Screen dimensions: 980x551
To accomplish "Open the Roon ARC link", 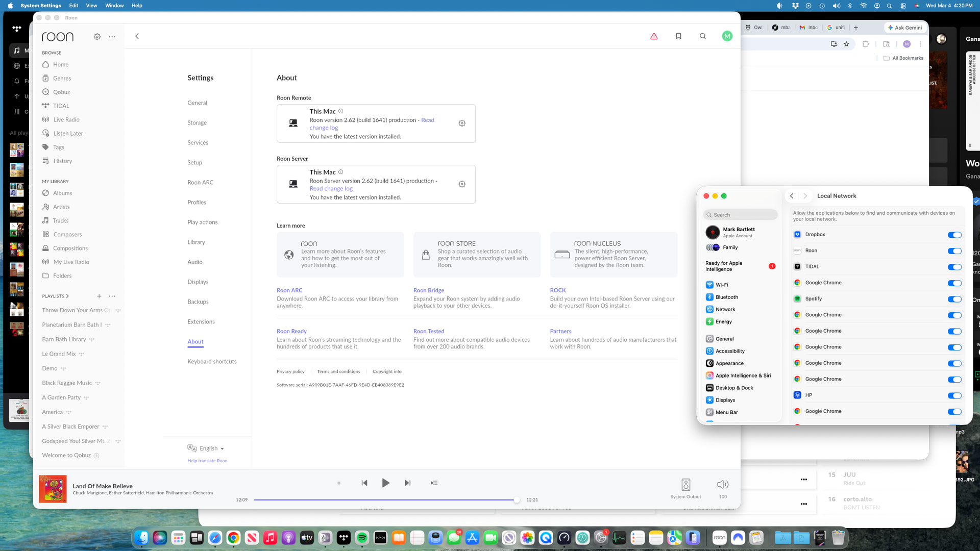I will click(x=289, y=290).
